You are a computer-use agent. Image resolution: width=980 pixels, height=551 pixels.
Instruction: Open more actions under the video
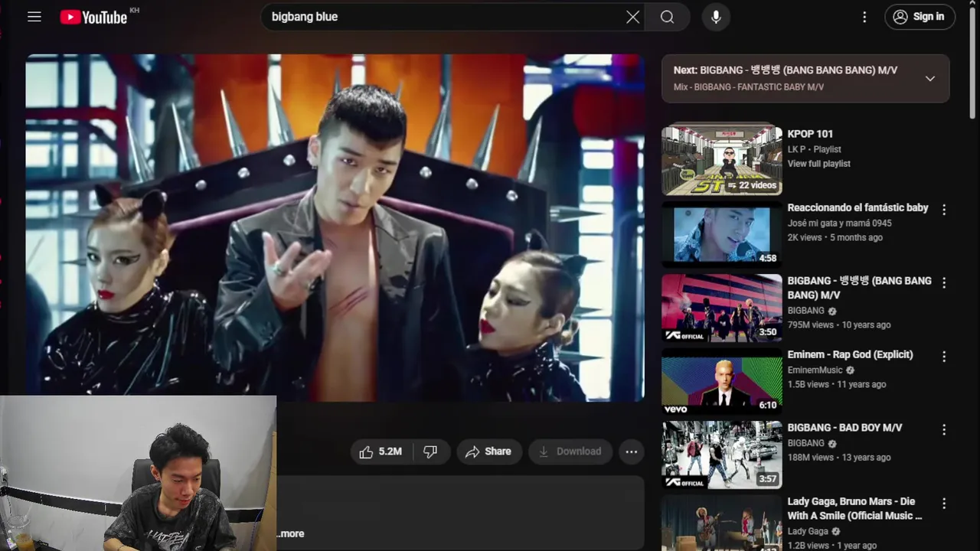[x=631, y=452]
